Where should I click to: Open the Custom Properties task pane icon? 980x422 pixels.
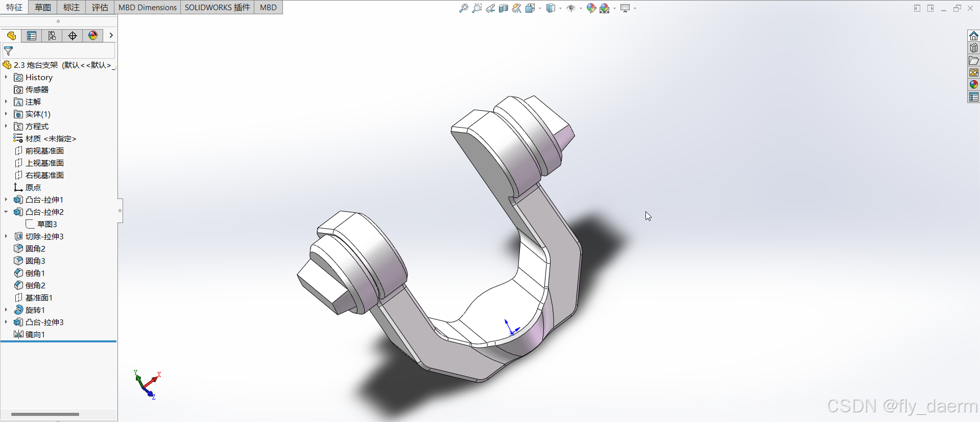[x=974, y=97]
